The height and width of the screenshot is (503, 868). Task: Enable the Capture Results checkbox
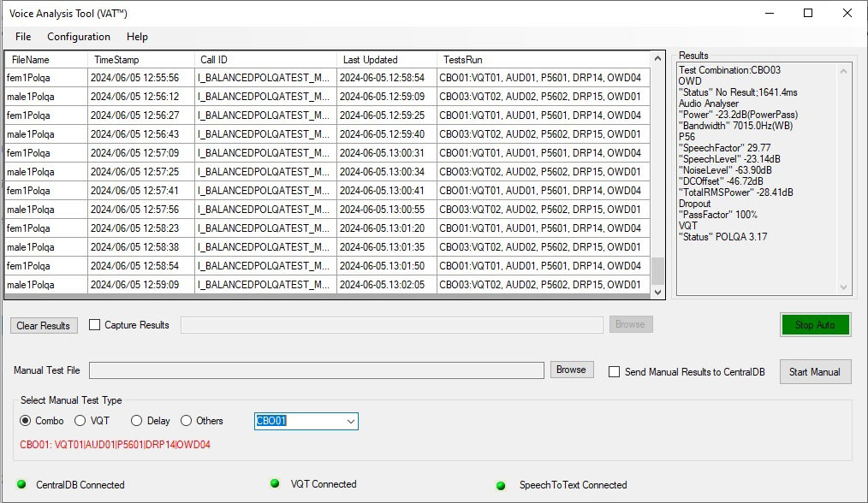click(x=95, y=325)
